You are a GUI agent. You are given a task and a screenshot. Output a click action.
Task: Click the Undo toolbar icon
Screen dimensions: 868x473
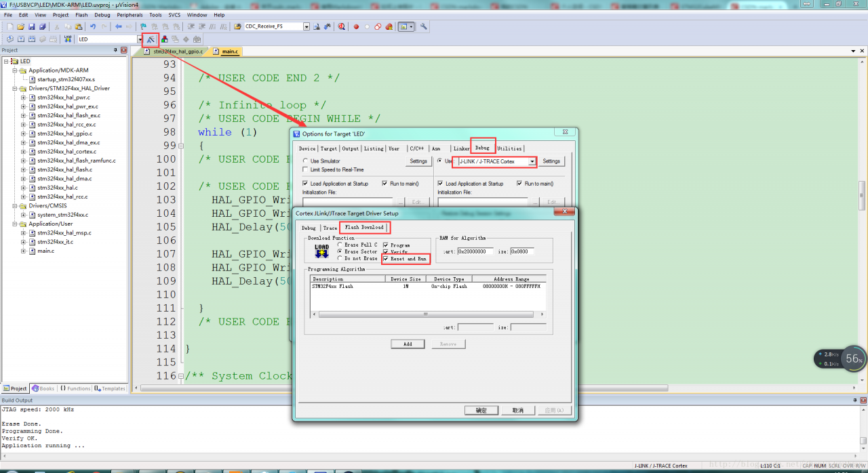click(93, 26)
